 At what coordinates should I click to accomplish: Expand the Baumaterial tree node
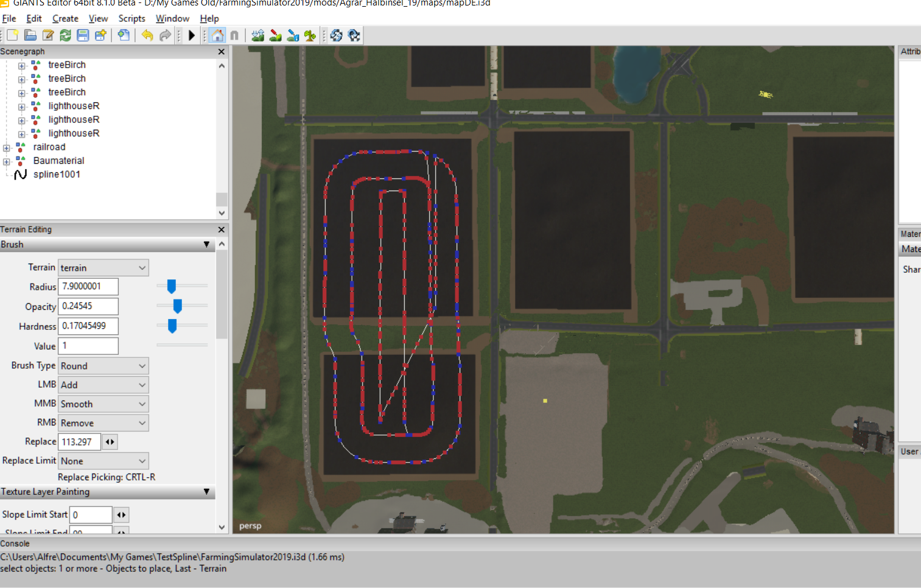(7, 162)
